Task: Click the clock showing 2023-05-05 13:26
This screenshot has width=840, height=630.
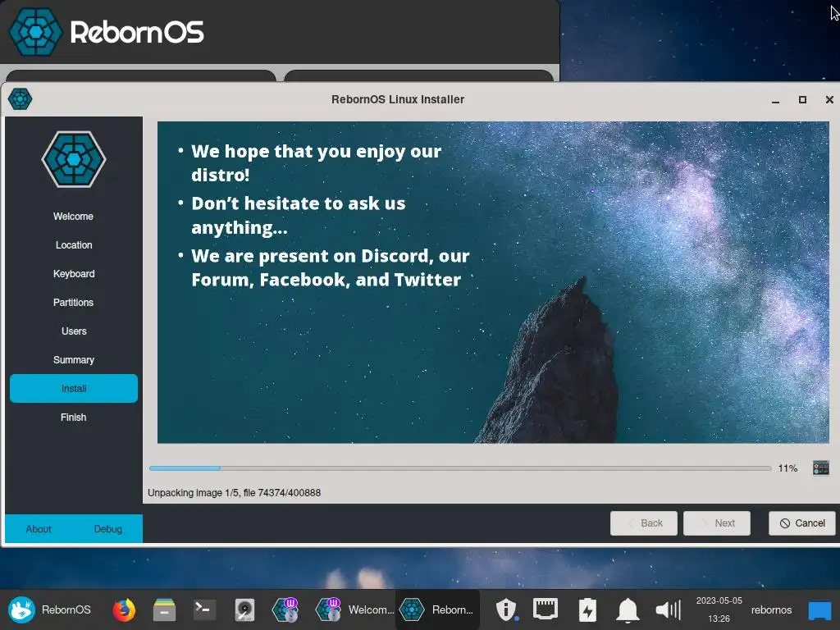Action: click(719, 609)
